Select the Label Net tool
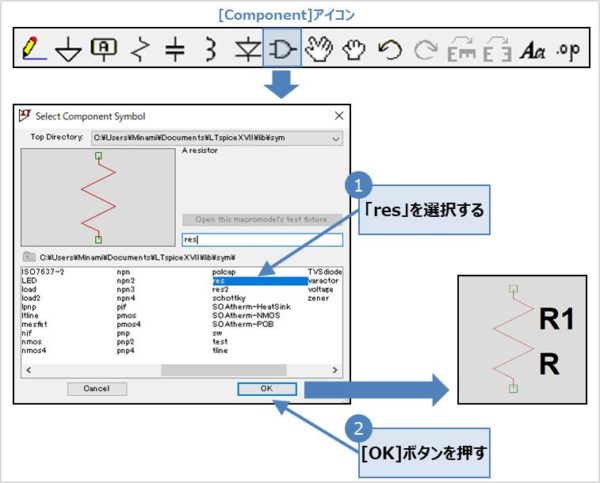The height and width of the screenshot is (483, 600). (104, 49)
